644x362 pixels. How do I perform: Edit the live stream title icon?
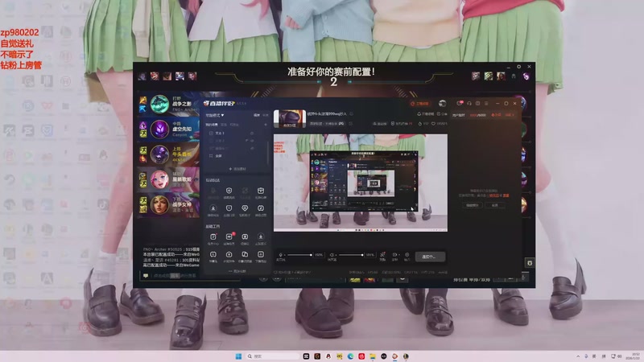[x=351, y=113]
